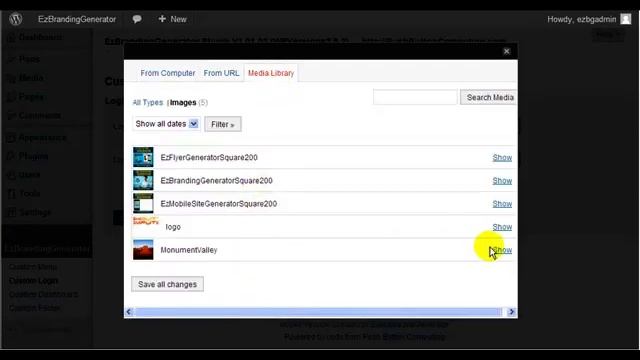
Task: Filter by All Types link
Action: point(147,102)
